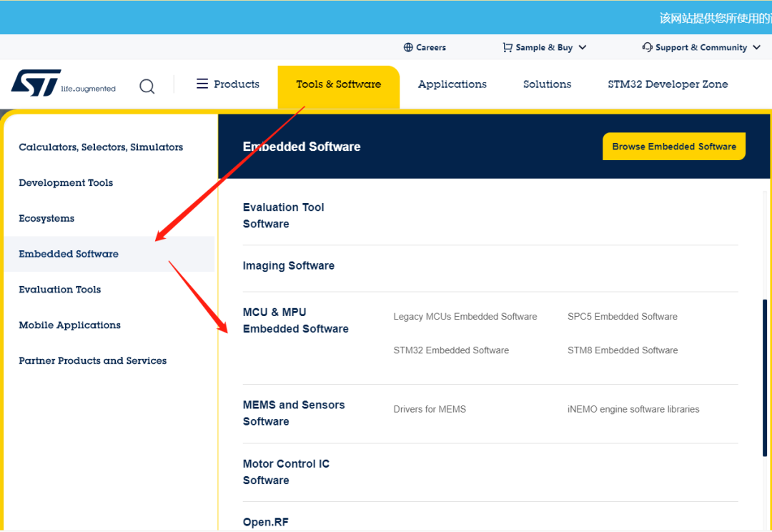
Task: Click the headset Support icon
Action: coord(647,47)
